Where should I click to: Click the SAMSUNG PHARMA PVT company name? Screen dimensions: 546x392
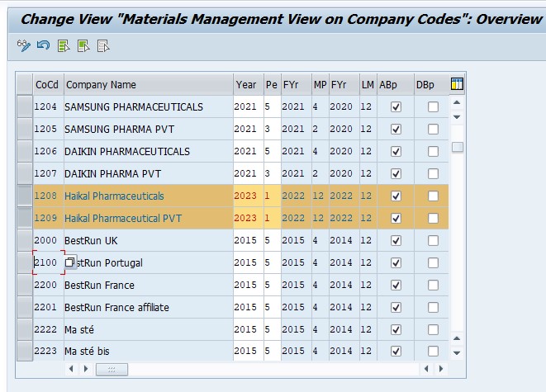click(x=119, y=130)
